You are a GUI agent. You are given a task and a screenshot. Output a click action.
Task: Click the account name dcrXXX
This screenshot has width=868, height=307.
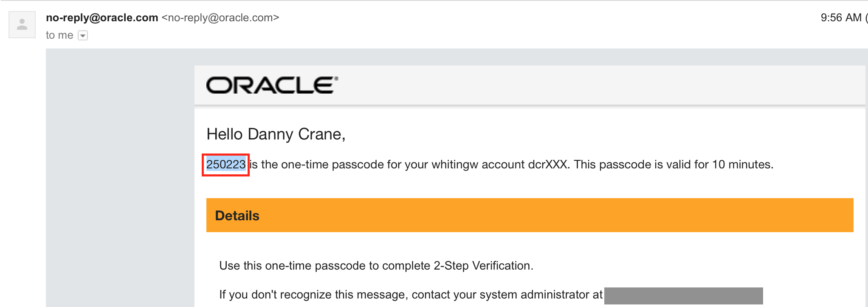548,165
